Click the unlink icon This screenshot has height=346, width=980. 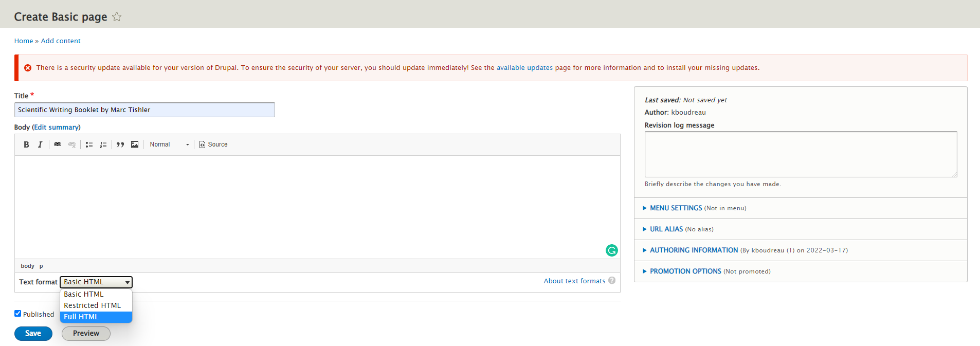click(x=72, y=144)
